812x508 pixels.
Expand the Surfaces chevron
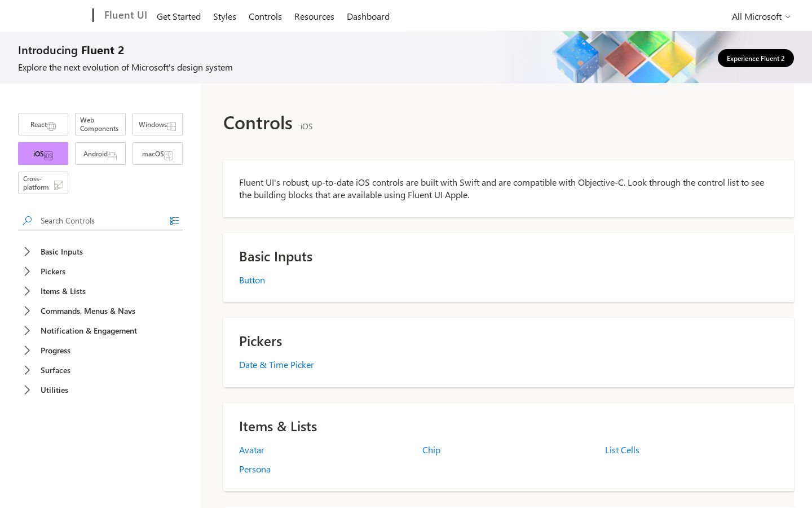[x=27, y=370]
